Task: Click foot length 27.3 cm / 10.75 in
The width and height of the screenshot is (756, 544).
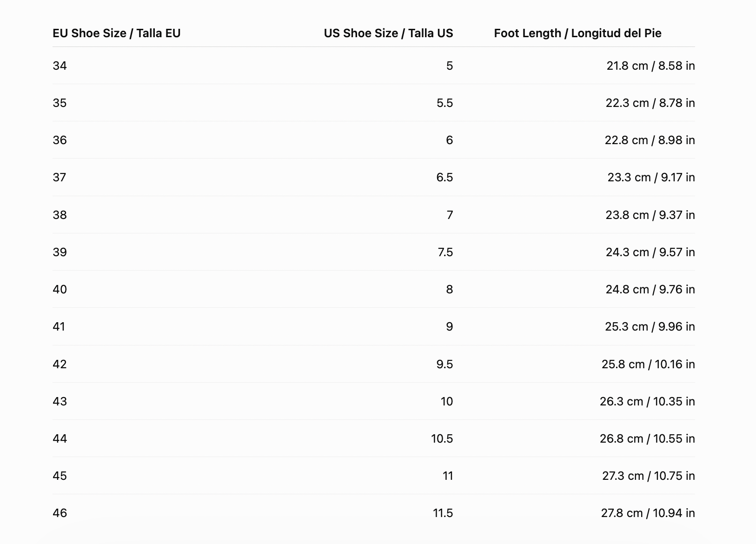Action: point(649,476)
